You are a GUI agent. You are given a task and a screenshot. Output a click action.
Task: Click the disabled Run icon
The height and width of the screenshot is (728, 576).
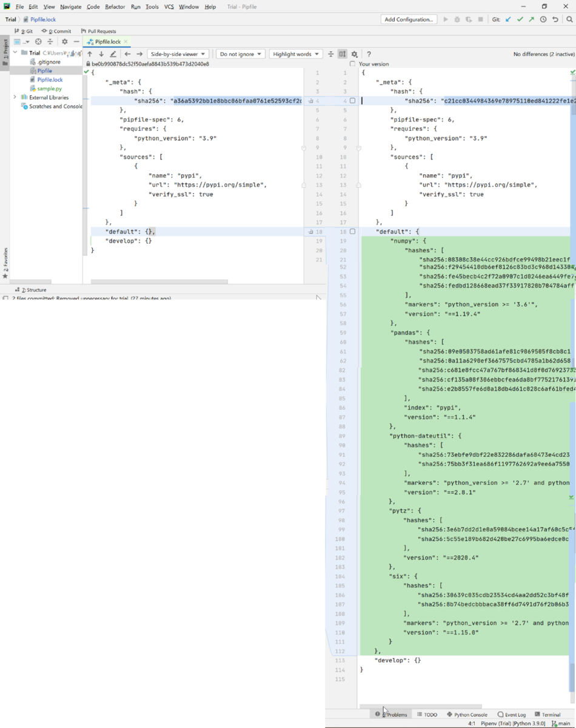pyautogui.click(x=446, y=19)
